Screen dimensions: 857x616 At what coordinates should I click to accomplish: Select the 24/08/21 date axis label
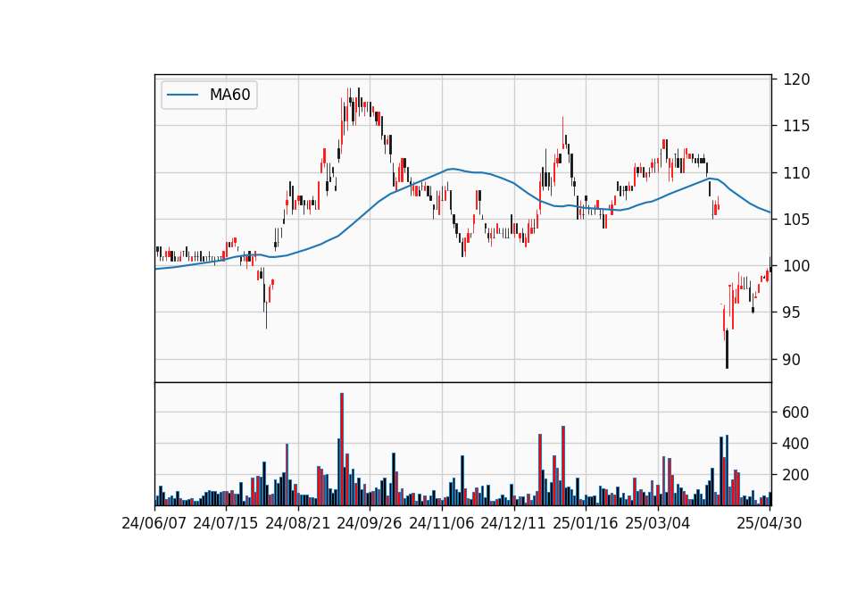coord(298,523)
